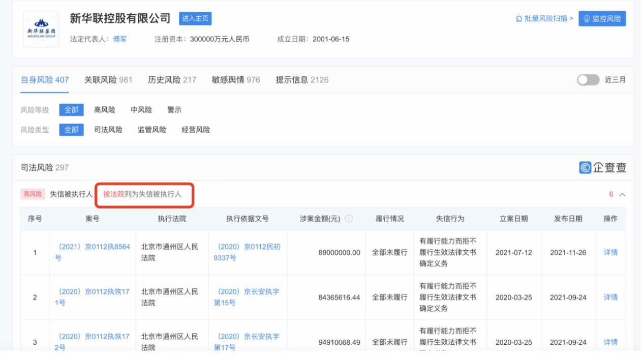Filter risk type by 司法风险
The height and width of the screenshot is (357, 644).
[x=108, y=130]
